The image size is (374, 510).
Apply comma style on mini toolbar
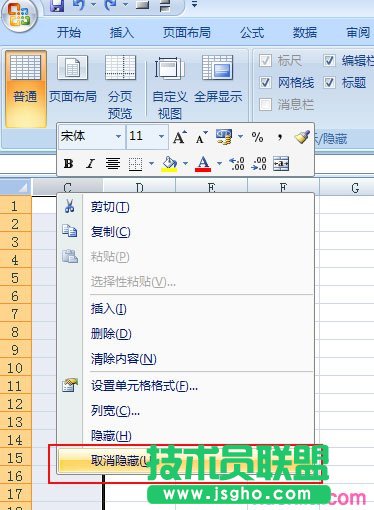click(280, 136)
